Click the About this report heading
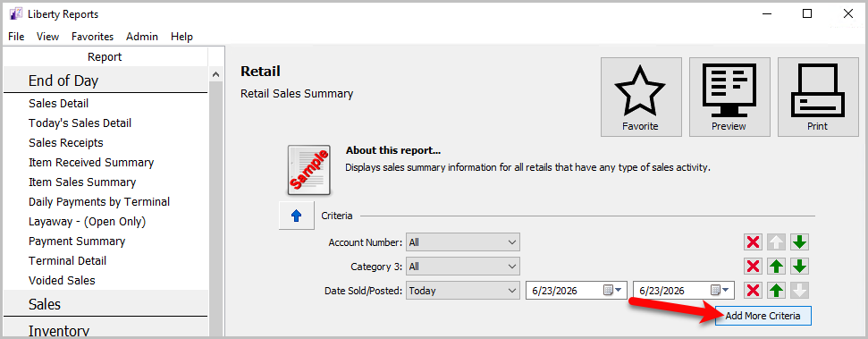This screenshot has width=868, height=339. point(393,150)
